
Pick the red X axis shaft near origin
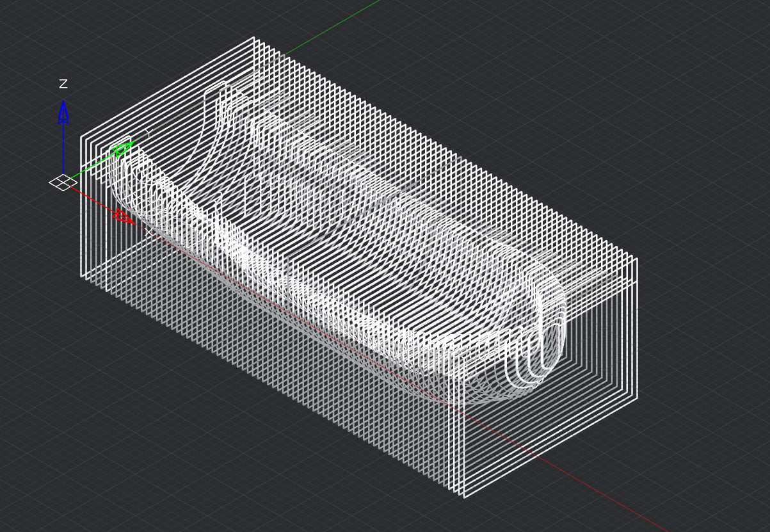[90, 197]
